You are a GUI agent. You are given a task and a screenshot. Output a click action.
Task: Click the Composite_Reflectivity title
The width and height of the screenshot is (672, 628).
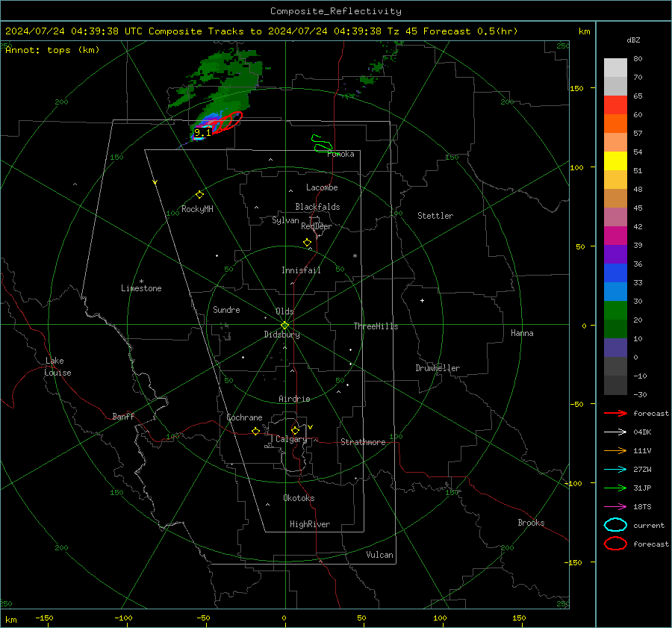[x=336, y=11]
